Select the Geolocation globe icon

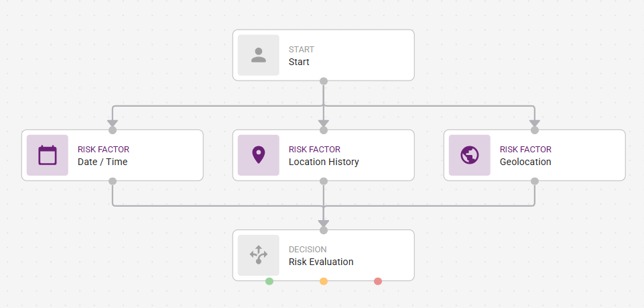pyautogui.click(x=470, y=155)
